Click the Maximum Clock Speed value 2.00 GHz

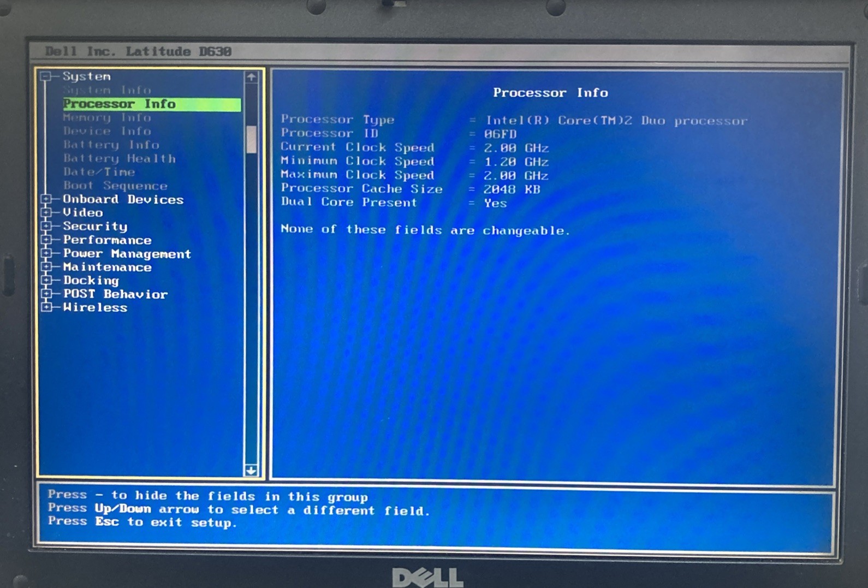[x=516, y=176]
